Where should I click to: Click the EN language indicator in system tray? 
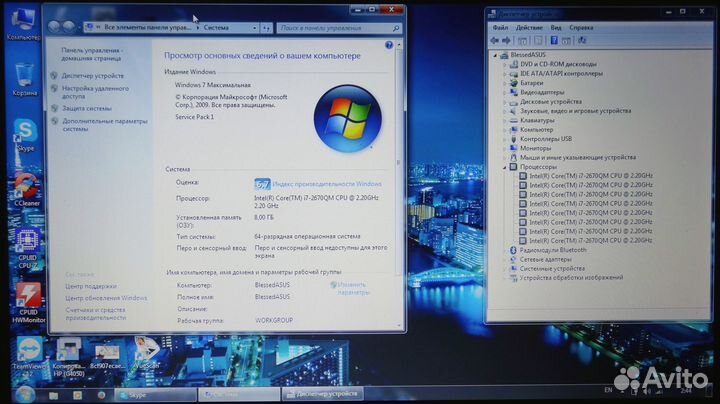(x=608, y=390)
